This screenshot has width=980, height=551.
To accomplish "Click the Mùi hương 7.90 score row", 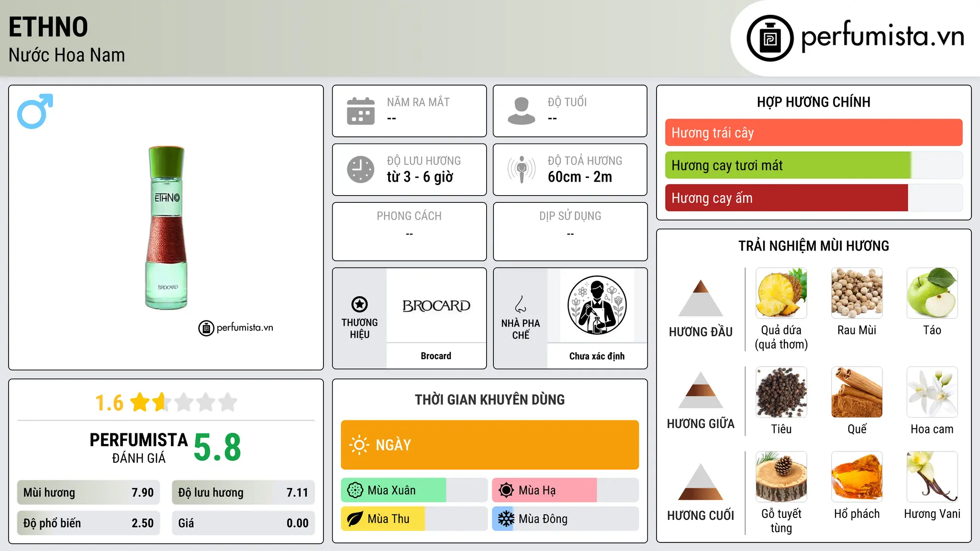I will click(89, 493).
